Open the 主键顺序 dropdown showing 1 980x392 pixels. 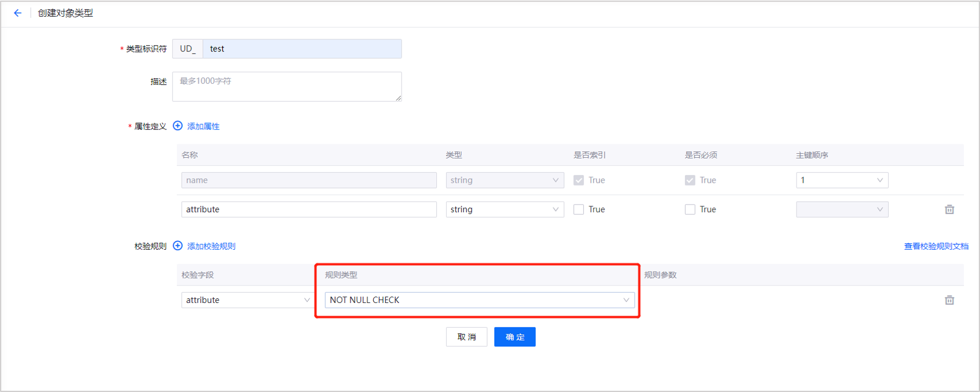point(842,180)
